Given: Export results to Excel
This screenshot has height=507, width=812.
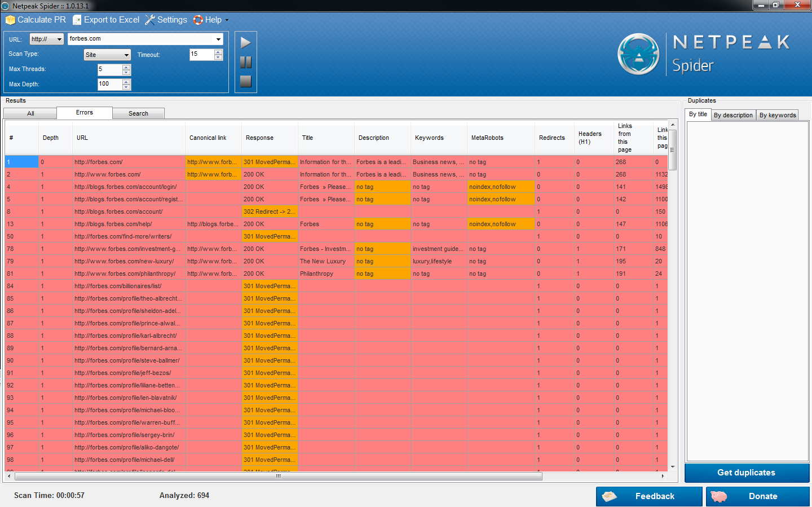Looking at the screenshot, I should [x=106, y=20].
